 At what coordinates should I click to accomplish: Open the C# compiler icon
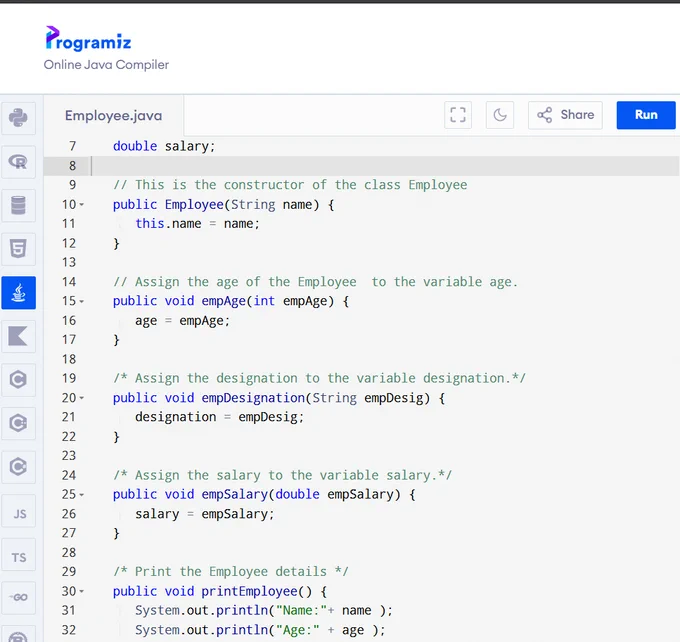(x=18, y=467)
